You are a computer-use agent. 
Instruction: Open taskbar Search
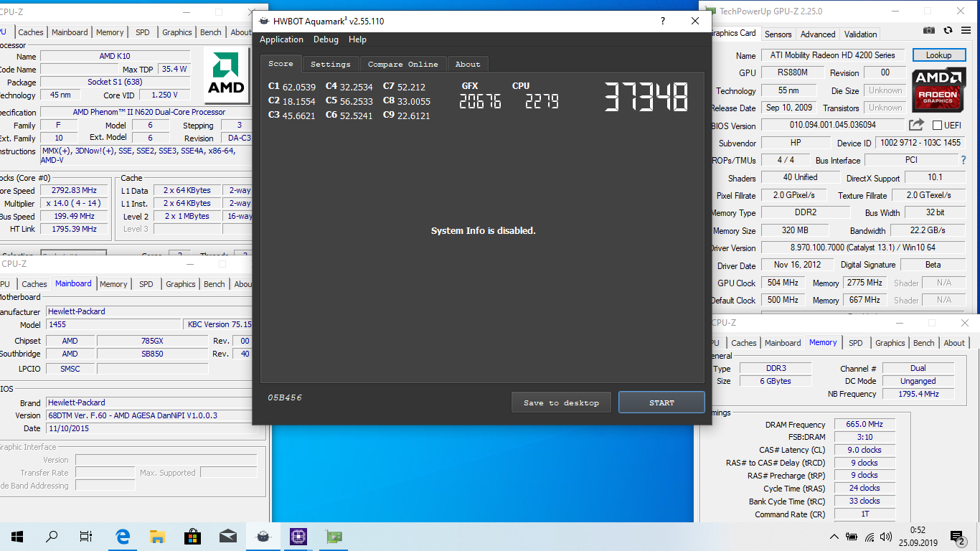(52, 536)
